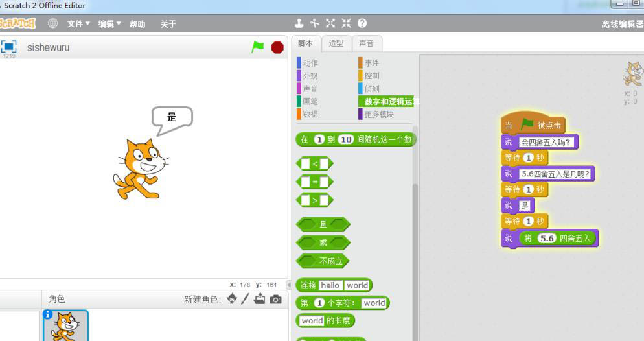Viewport: 644px width, 341px height.
Task: Edit the 5.6四舍五入是几呢? text field
Action: point(555,174)
